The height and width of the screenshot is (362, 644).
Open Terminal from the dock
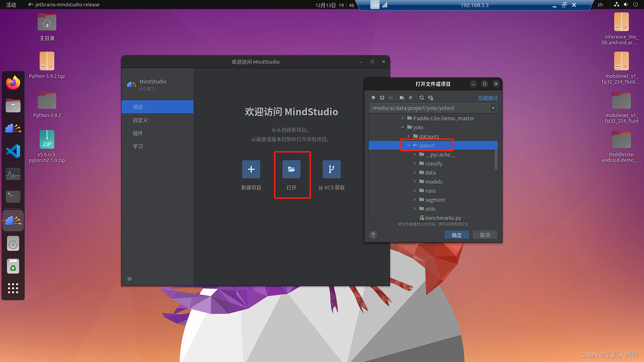point(13,197)
